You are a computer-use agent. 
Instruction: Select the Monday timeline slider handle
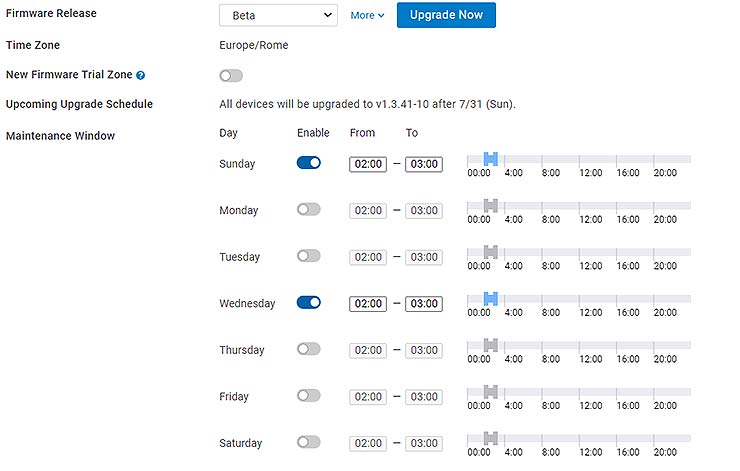point(490,206)
